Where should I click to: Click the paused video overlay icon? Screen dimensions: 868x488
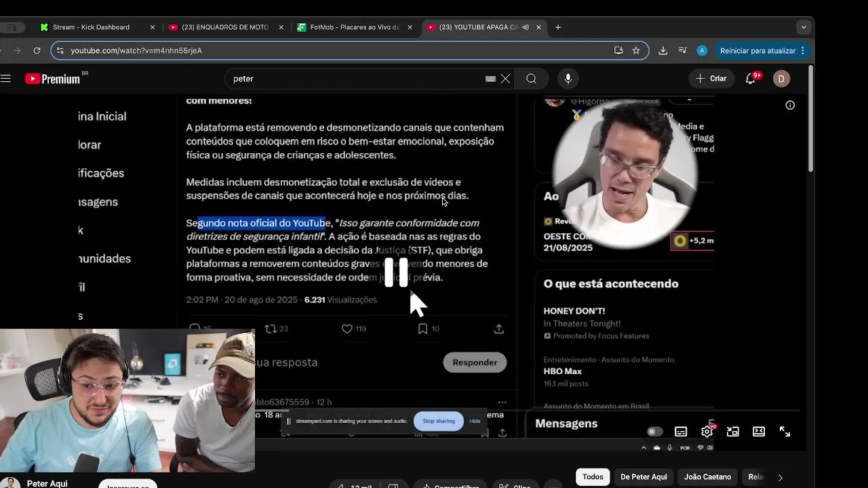pos(396,272)
